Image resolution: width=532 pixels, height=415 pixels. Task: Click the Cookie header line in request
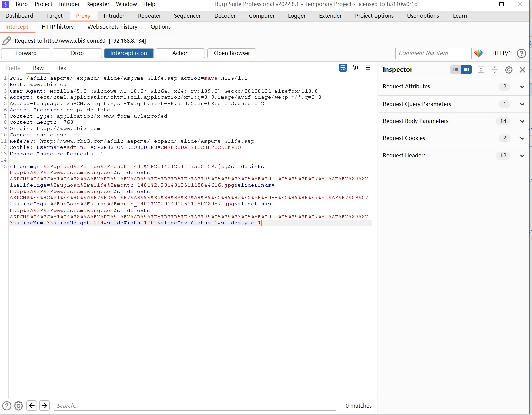(x=125, y=147)
